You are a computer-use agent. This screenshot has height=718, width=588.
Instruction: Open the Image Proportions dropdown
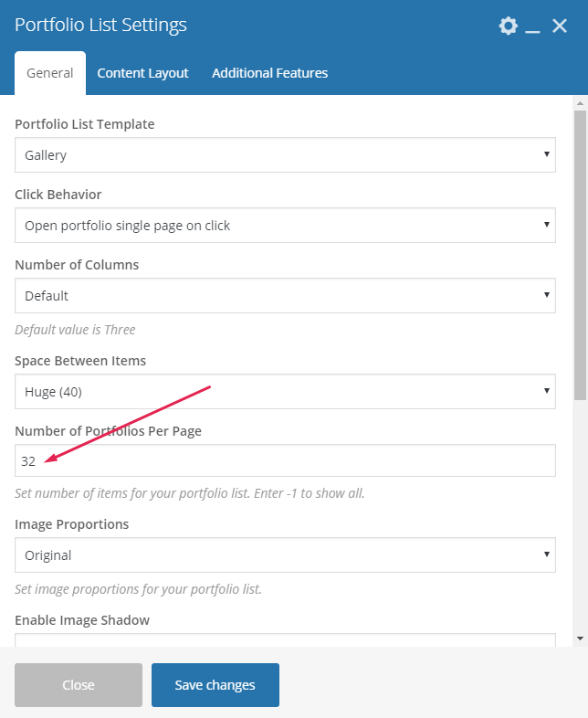[x=285, y=555]
